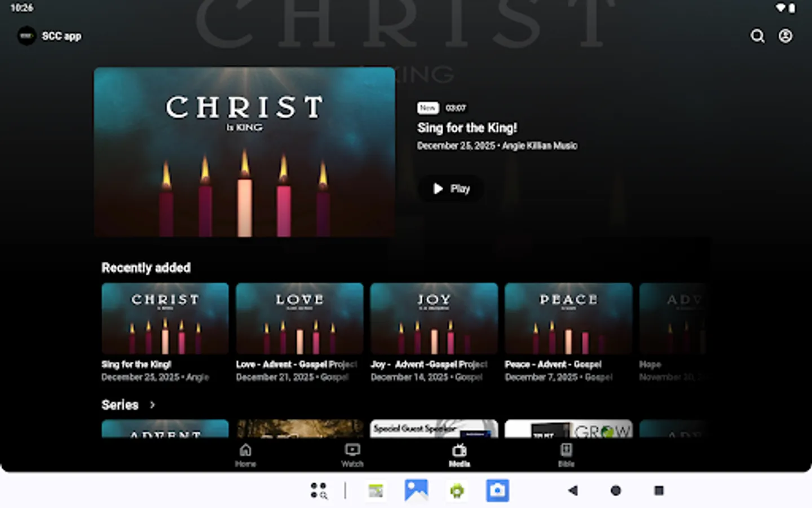
Task: Open search with the magnifier icon
Action: [x=757, y=36]
